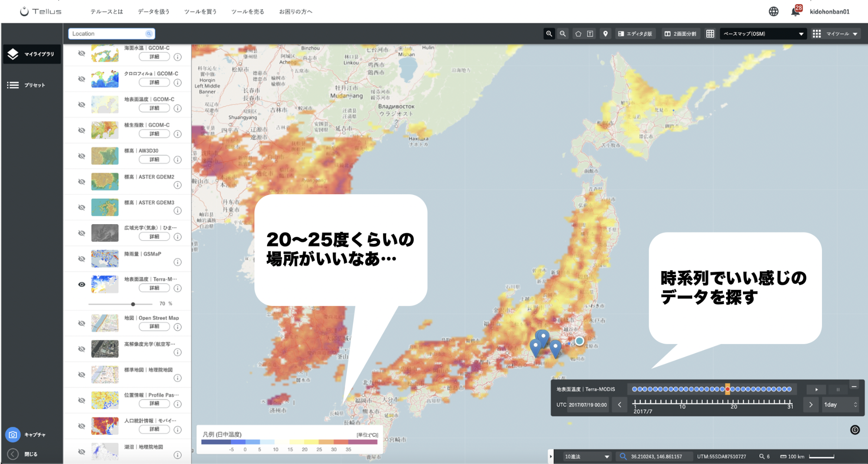Open the ベースマップ(OSM) dropdown
Screen dimensions: 868x464
click(x=763, y=34)
